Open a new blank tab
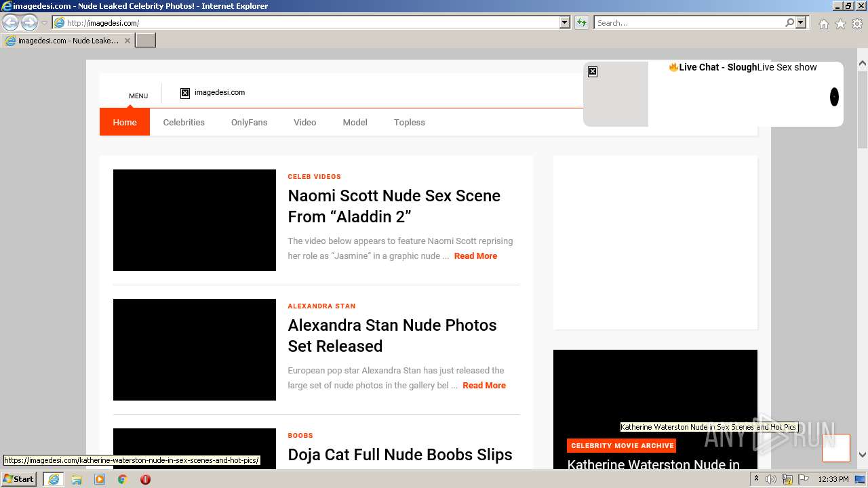Image resolution: width=868 pixels, height=488 pixels. 146,41
